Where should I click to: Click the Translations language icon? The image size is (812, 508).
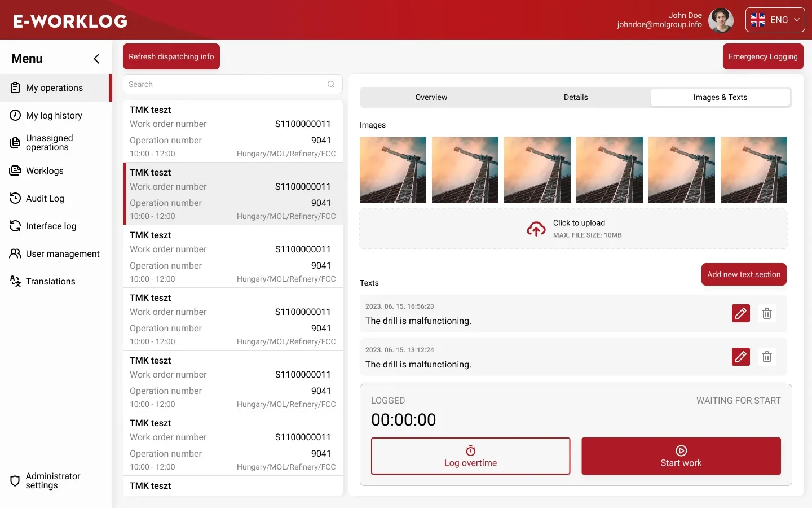point(15,281)
